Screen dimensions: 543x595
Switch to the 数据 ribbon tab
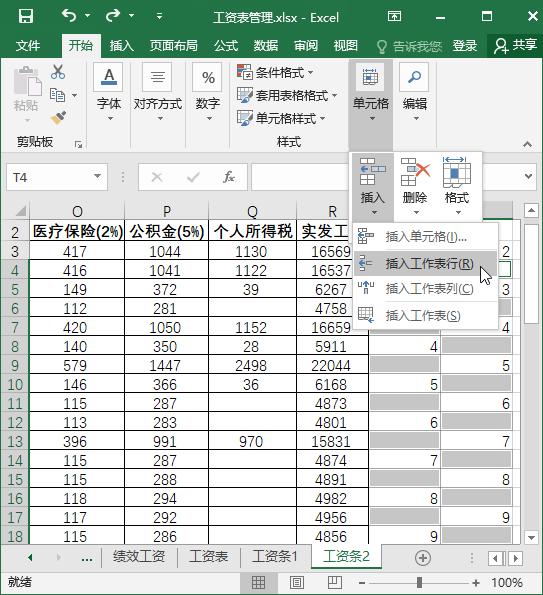pos(266,46)
